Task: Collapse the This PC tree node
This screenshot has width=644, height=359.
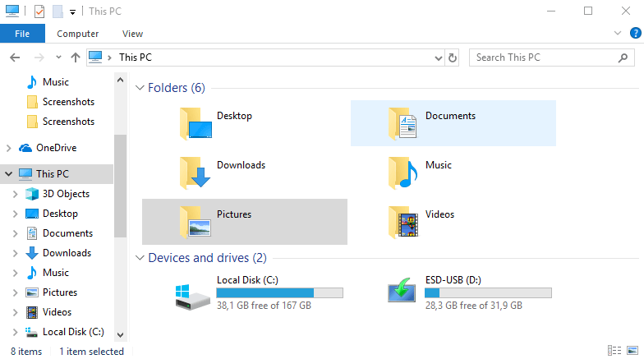Action: (x=8, y=174)
